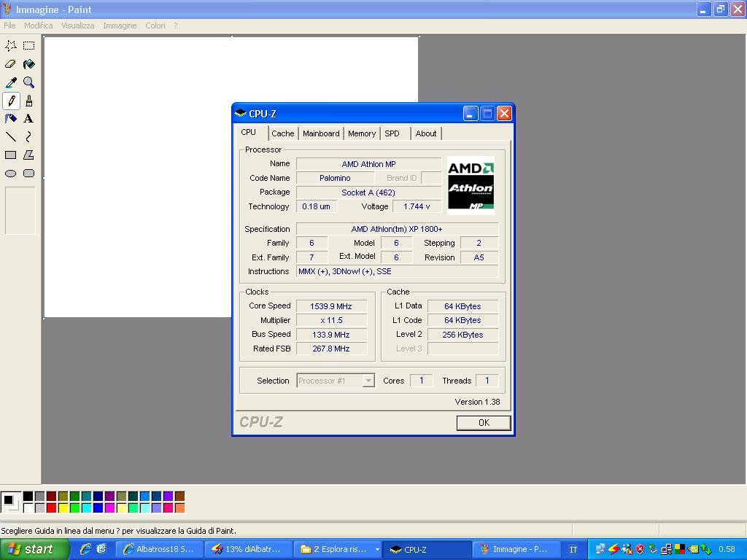The image size is (747, 560).
Task: Choose the bright red color swatch
Action: 52,508
